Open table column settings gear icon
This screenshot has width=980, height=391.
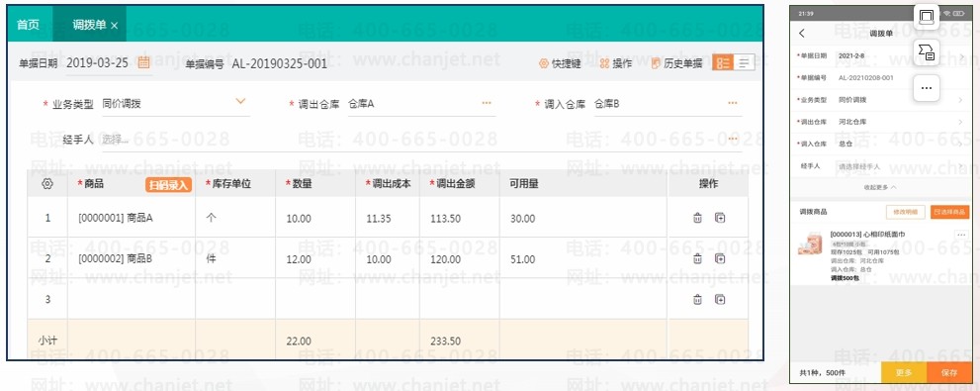pyautogui.click(x=46, y=184)
